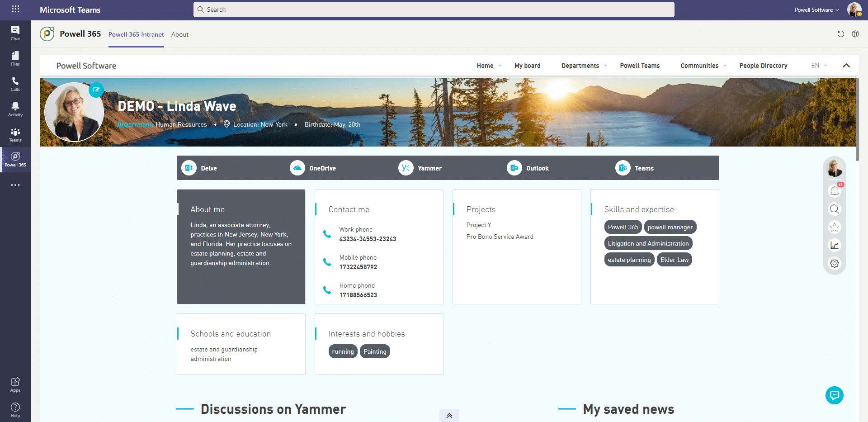This screenshot has width=868, height=422.
Task: Switch to the About tab
Action: coord(179,34)
